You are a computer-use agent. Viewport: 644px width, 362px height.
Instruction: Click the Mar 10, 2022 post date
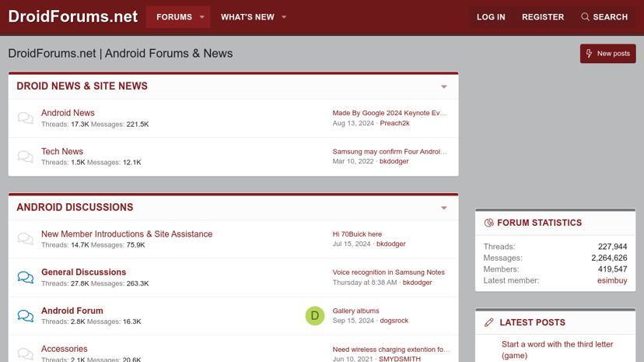(353, 161)
